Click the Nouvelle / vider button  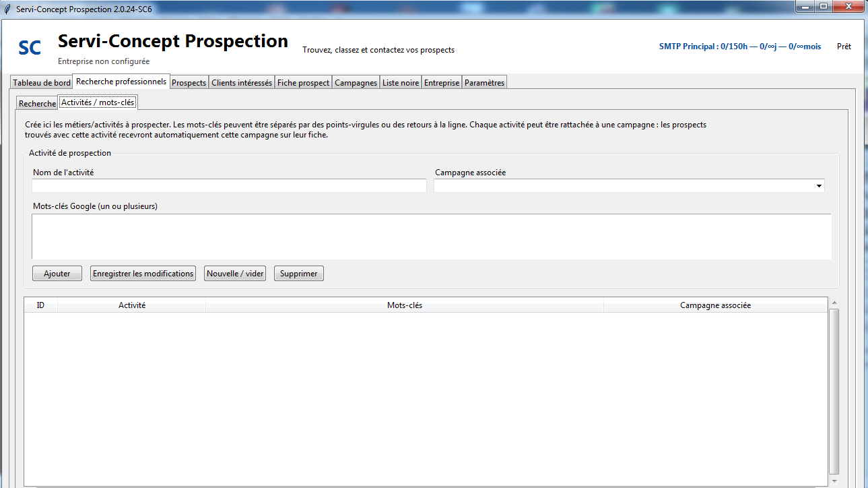pos(235,274)
